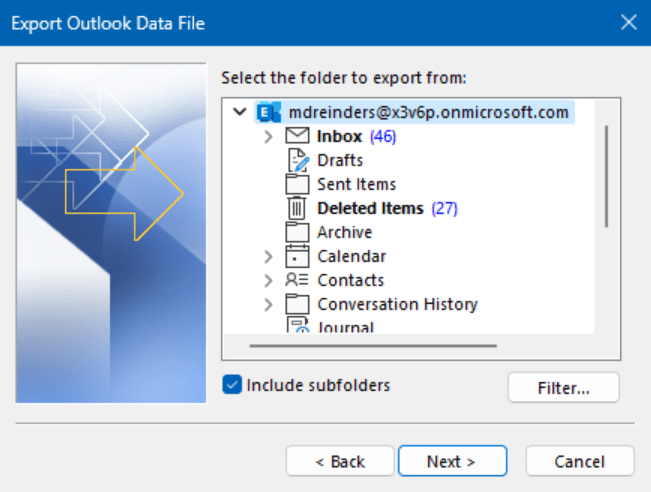Click the Sent Items folder icon
The image size is (651, 492).
(297, 184)
